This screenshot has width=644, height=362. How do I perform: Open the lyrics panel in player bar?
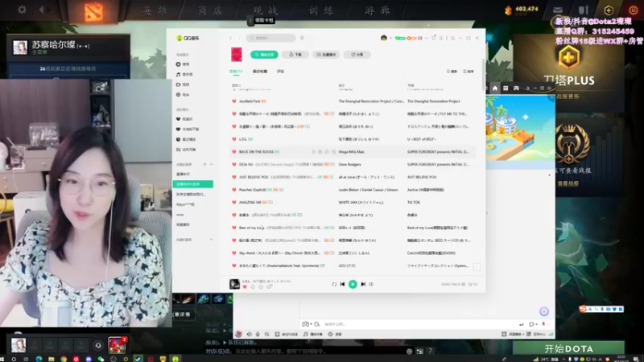[x=464, y=284]
